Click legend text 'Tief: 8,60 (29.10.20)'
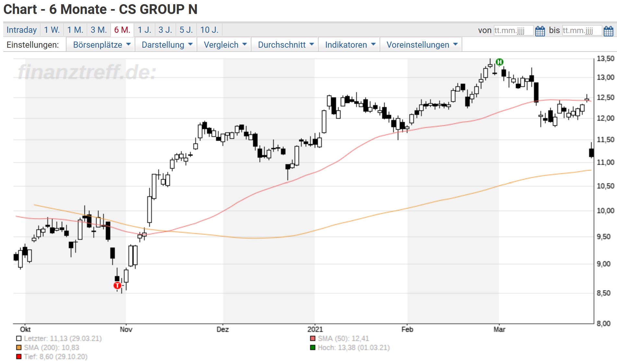Screen dimensions: 617x364 tap(56, 357)
